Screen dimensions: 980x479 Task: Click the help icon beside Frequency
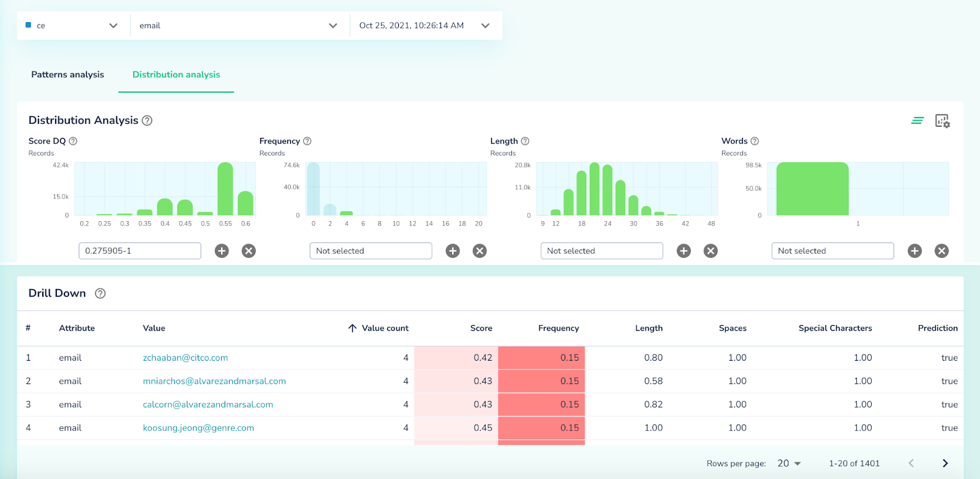307,141
